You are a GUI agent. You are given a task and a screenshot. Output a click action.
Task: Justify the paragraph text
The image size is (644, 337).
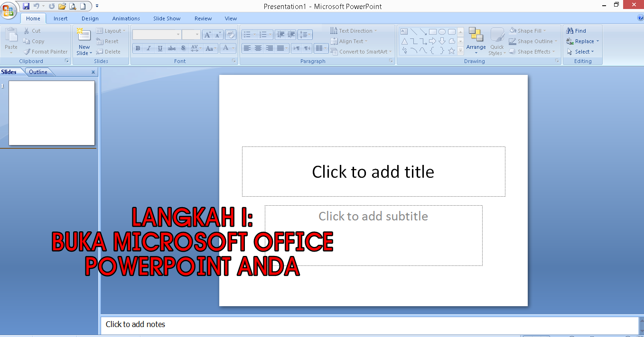click(x=282, y=48)
